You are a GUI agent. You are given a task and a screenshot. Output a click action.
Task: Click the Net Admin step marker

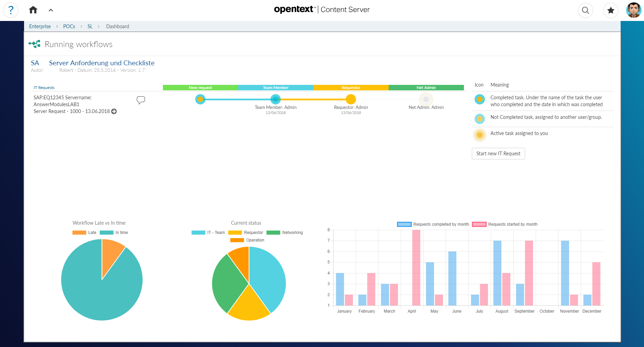[x=426, y=99]
